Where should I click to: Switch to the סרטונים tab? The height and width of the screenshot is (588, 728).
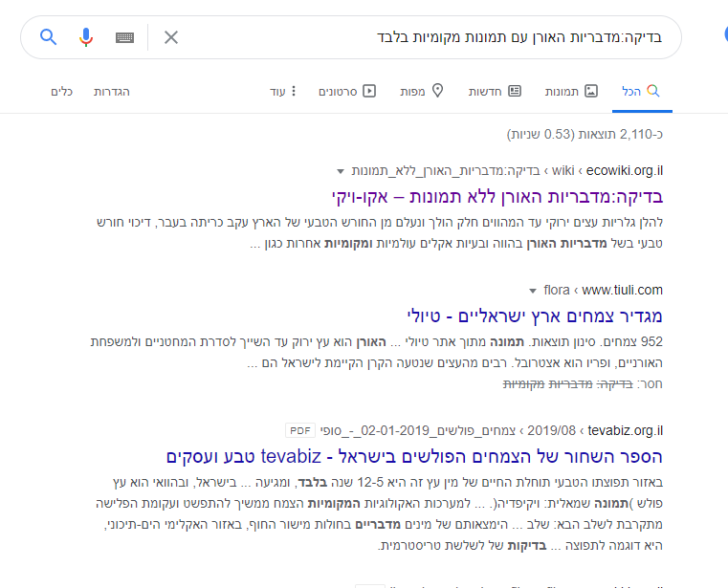[x=347, y=91]
